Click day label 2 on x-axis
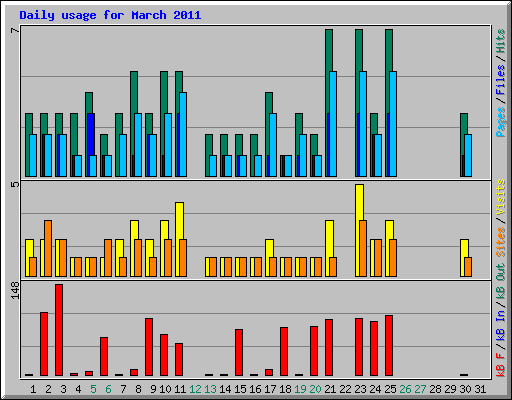The height and width of the screenshot is (400, 512). click(48, 389)
